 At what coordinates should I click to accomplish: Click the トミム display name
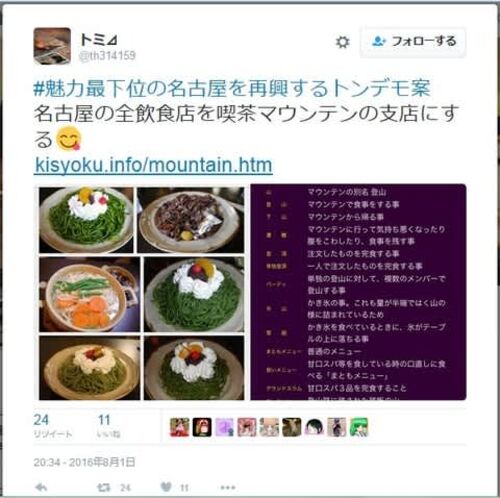[99, 40]
